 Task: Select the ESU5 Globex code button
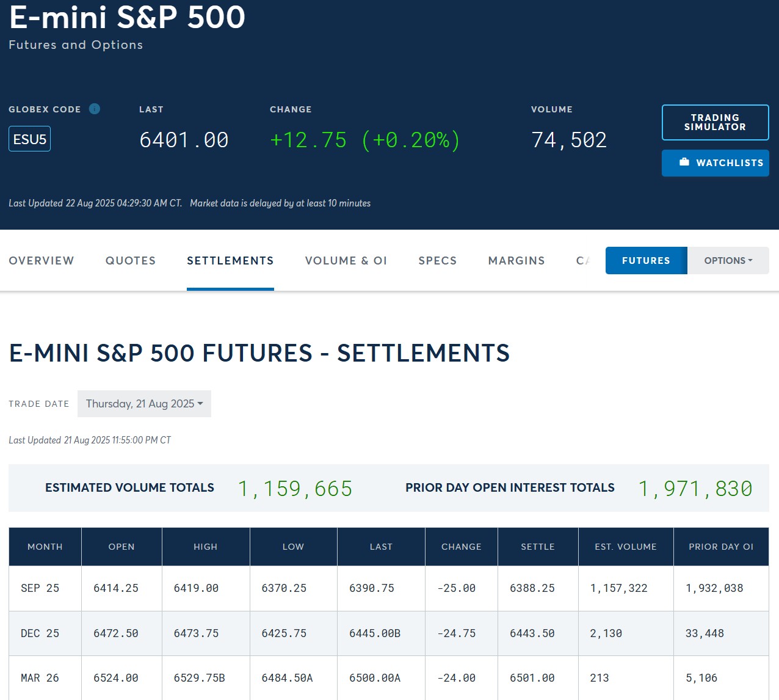point(29,139)
